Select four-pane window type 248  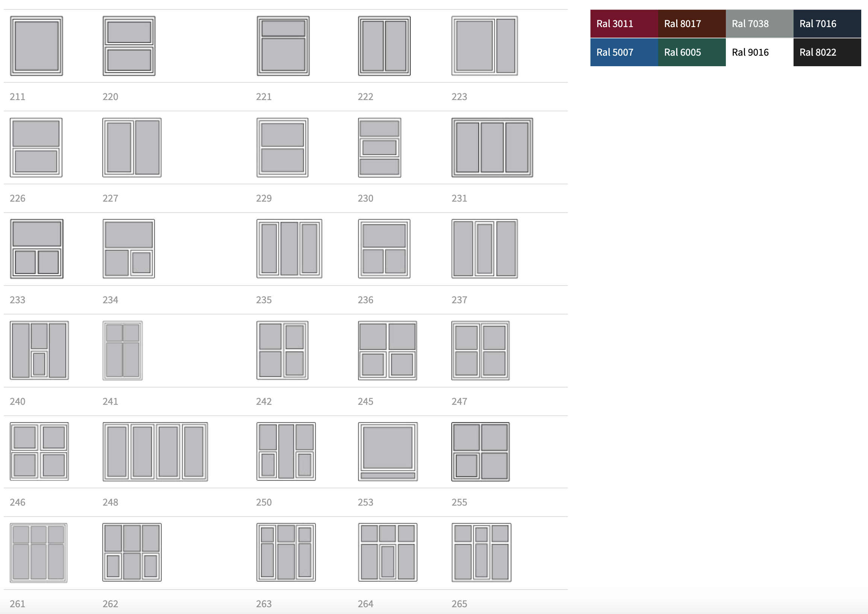click(x=155, y=451)
